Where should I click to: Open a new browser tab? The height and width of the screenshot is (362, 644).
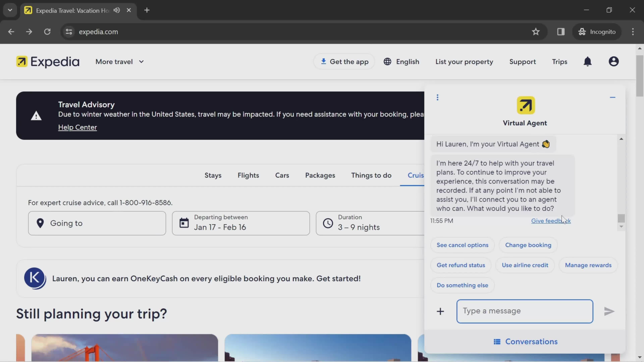point(147,10)
